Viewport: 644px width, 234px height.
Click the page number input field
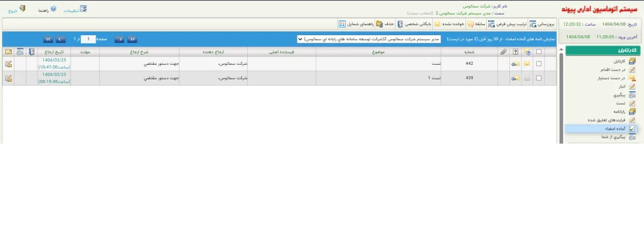click(88, 39)
